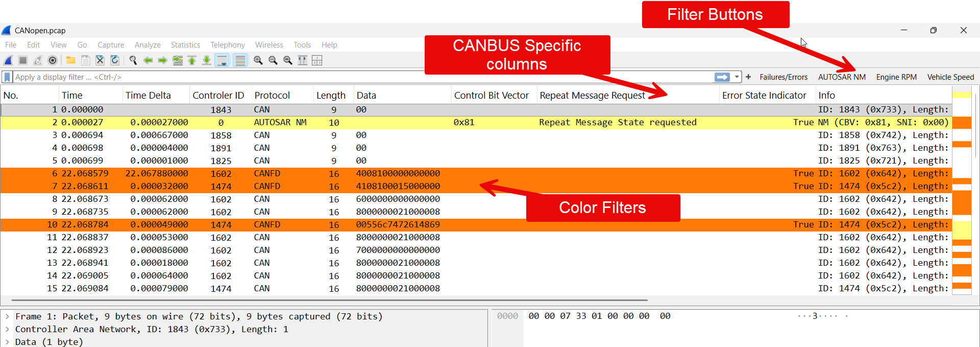The width and height of the screenshot is (980, 347).
Task: Apply the Engine RPM filter button
Action: (x=896, y=77)
